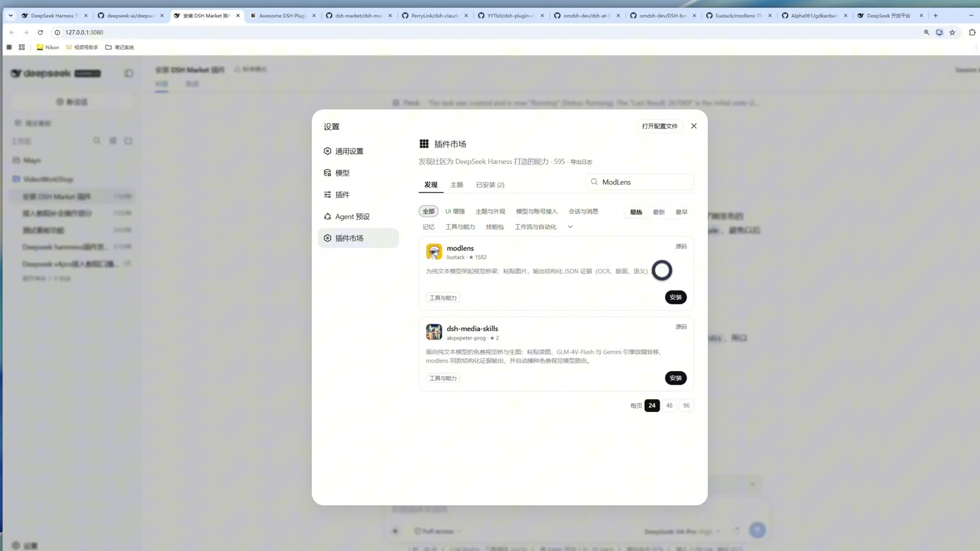Install the modlens plugin
The image size is (980, 551).
coord(676,298)
